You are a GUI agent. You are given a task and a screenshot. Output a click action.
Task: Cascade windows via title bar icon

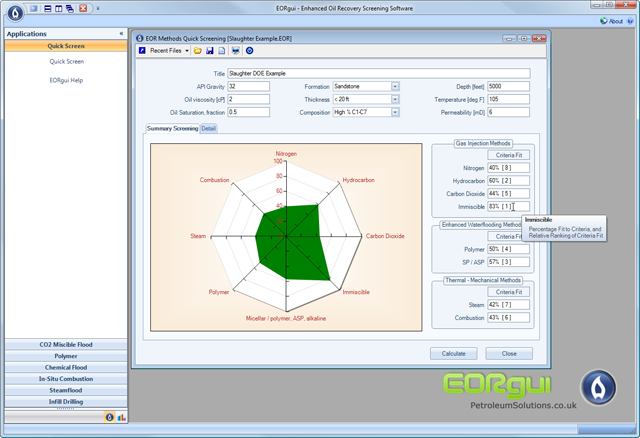coord(70,8)
